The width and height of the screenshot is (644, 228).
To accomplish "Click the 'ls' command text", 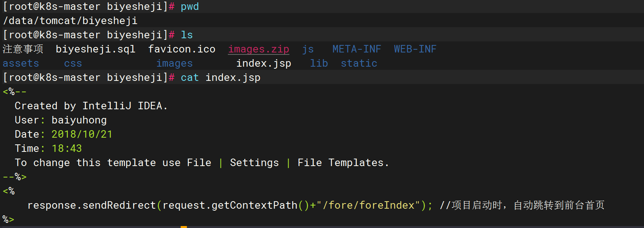I will point(187,35).
